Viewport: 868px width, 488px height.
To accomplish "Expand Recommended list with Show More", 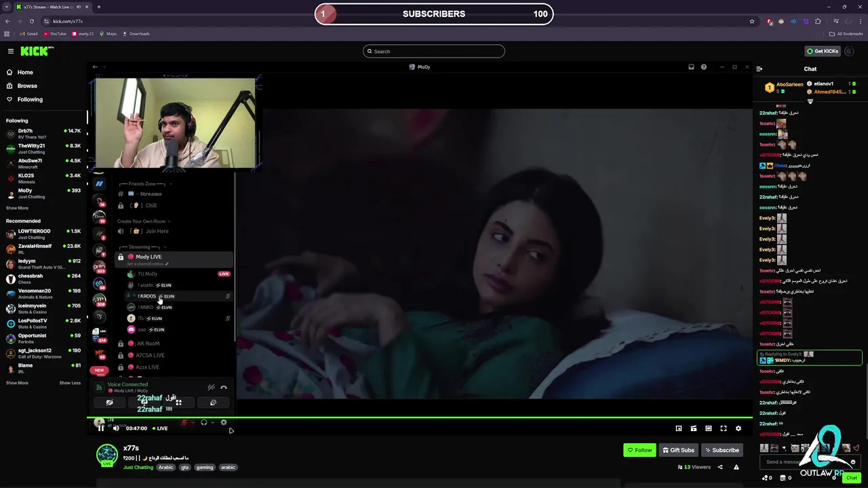I will [17, 383].
